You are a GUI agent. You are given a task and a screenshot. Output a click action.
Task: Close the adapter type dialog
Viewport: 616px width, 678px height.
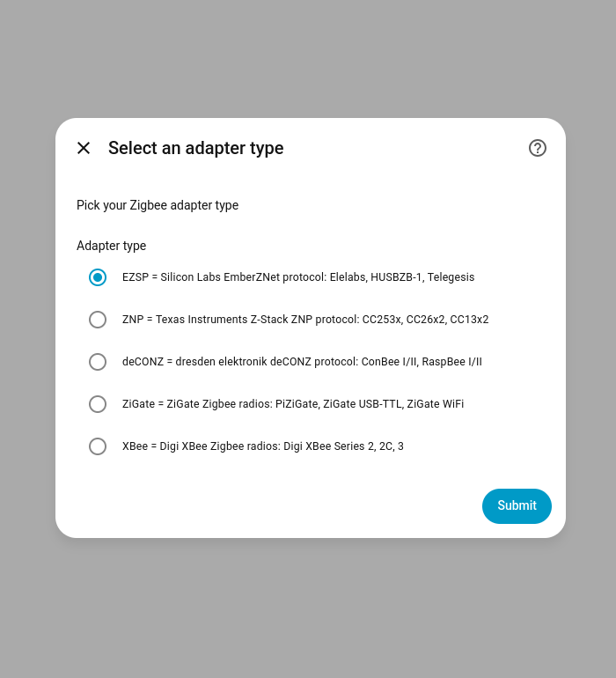click(x=84, y=148)
